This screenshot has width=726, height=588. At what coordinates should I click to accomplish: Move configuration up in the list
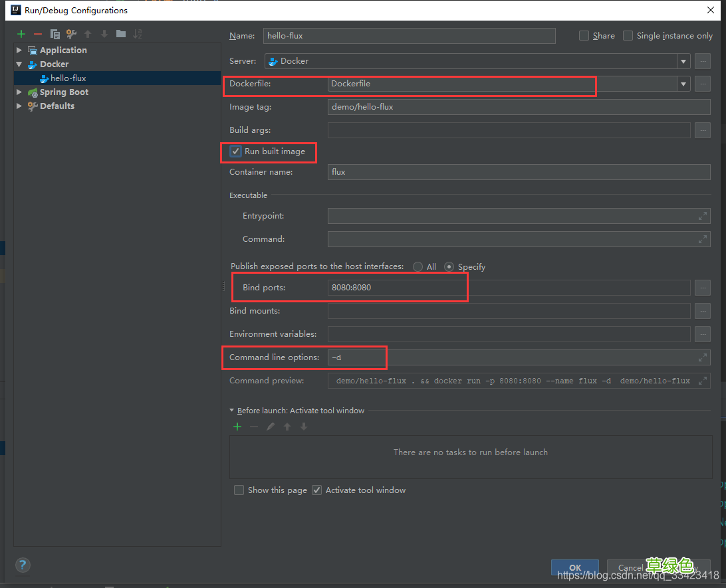pos(88,34)
